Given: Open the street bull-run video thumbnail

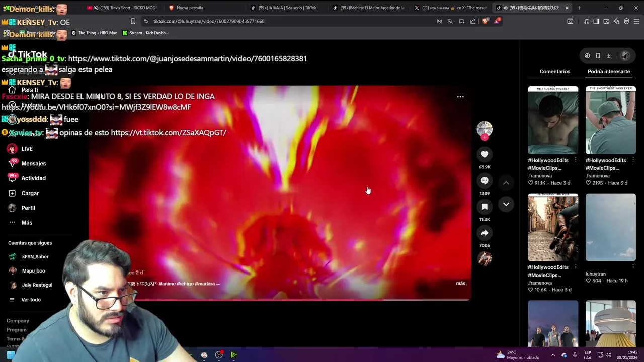Looking at the screenshot, I should [x=553, y=227].
